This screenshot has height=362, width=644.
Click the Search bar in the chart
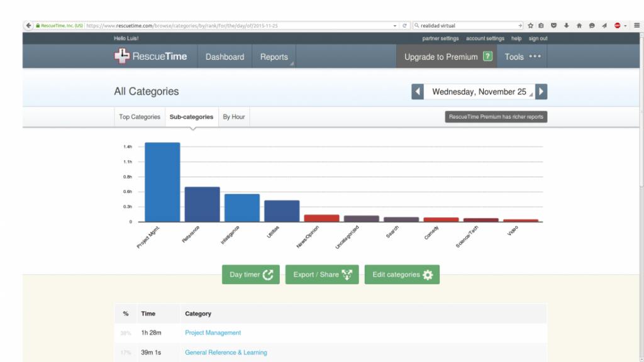pyautogui.click(x=401, y=219)
